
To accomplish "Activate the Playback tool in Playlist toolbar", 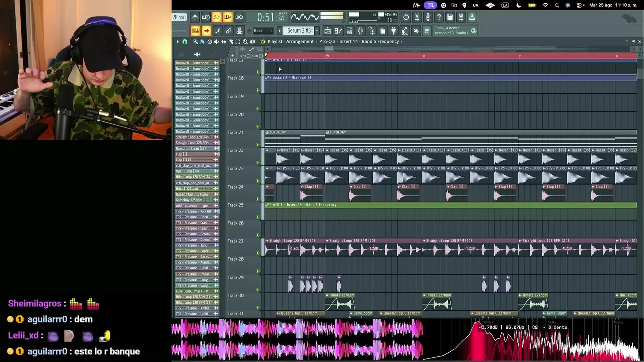I will [252, 42].
